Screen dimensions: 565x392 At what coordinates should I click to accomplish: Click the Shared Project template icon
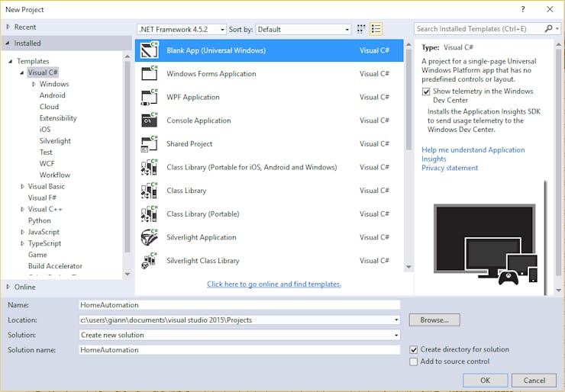tap(149, 143)
